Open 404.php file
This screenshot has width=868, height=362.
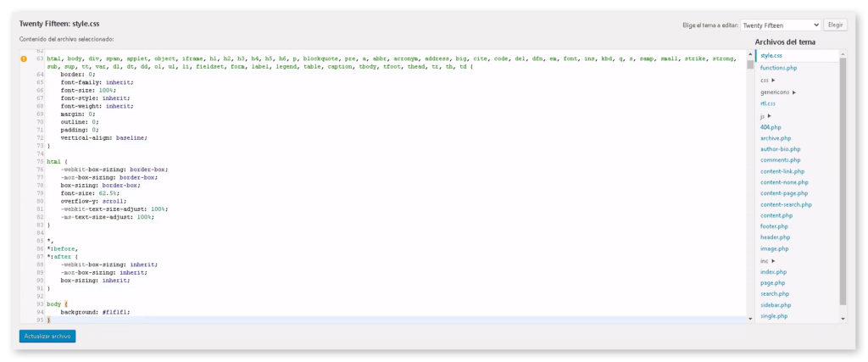click(x=771, y=127)
